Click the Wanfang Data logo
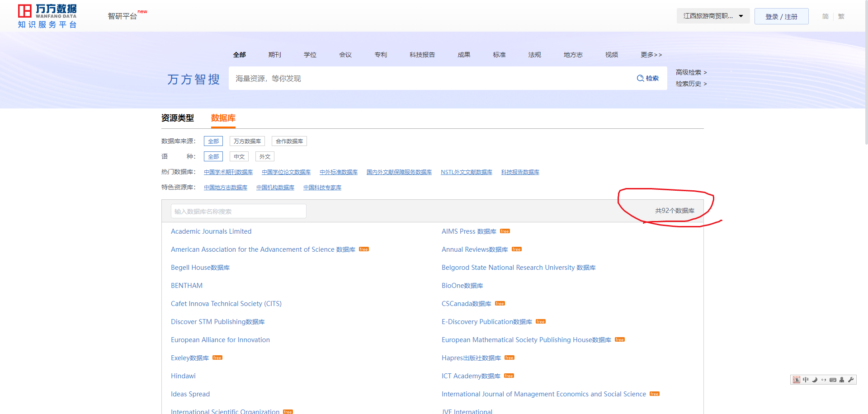The image size is (868, 414). coord(47,16)
